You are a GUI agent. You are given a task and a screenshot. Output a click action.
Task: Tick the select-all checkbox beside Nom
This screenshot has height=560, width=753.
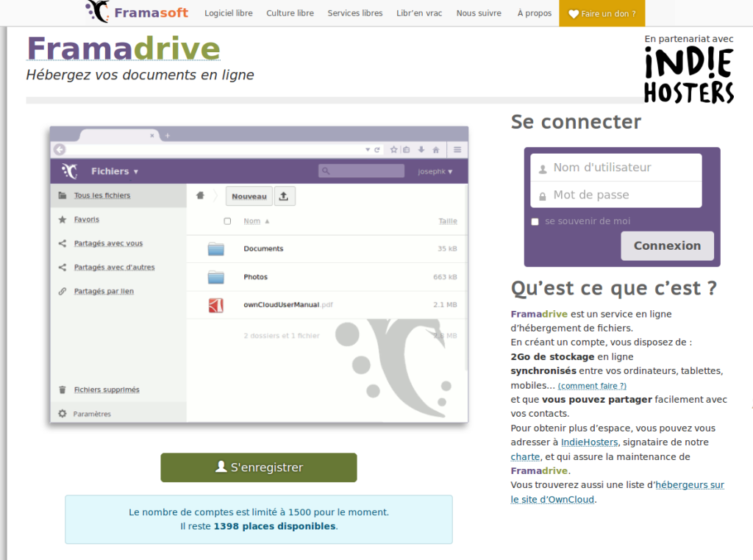click(227, 221)
